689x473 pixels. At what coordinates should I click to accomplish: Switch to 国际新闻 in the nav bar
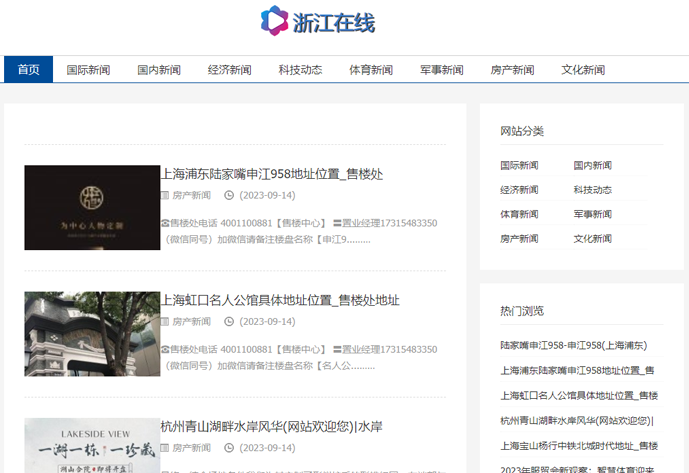(88, 70)
